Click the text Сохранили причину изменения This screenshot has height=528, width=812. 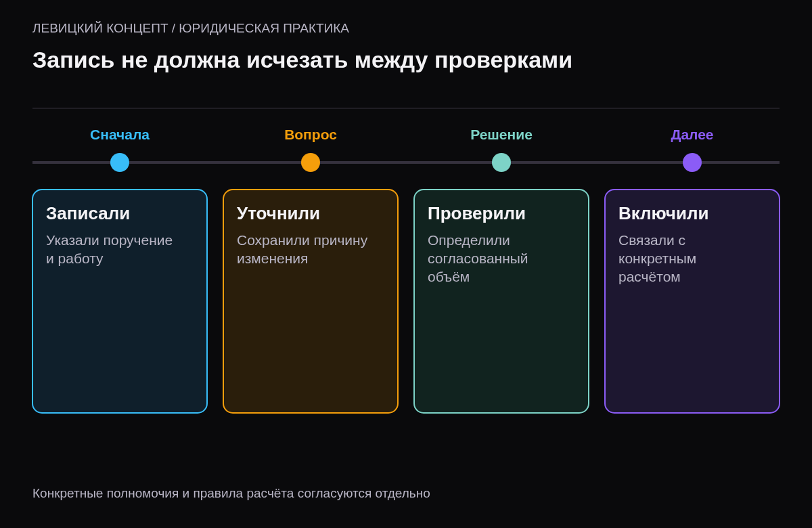[302, 249]
